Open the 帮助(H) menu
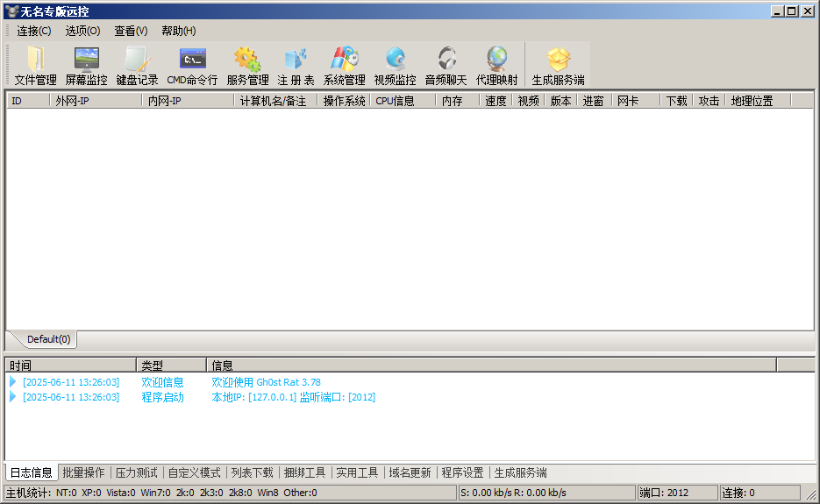The height and width of the screenshot is (504, 820). click(178, 31)
